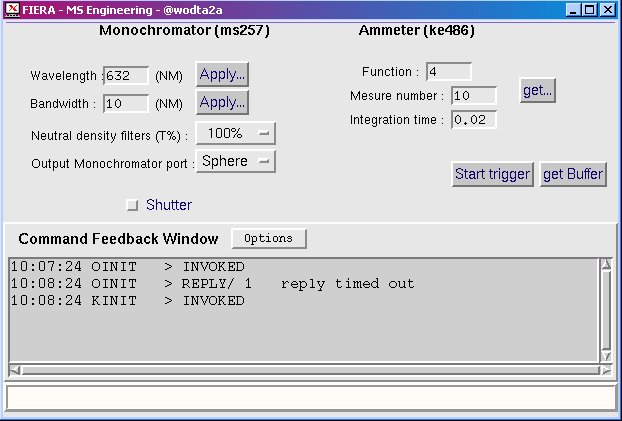Click the feedback window scroll-up arrow
The width and height of the screenshot is (622, 421).
[x=605, y=266]
